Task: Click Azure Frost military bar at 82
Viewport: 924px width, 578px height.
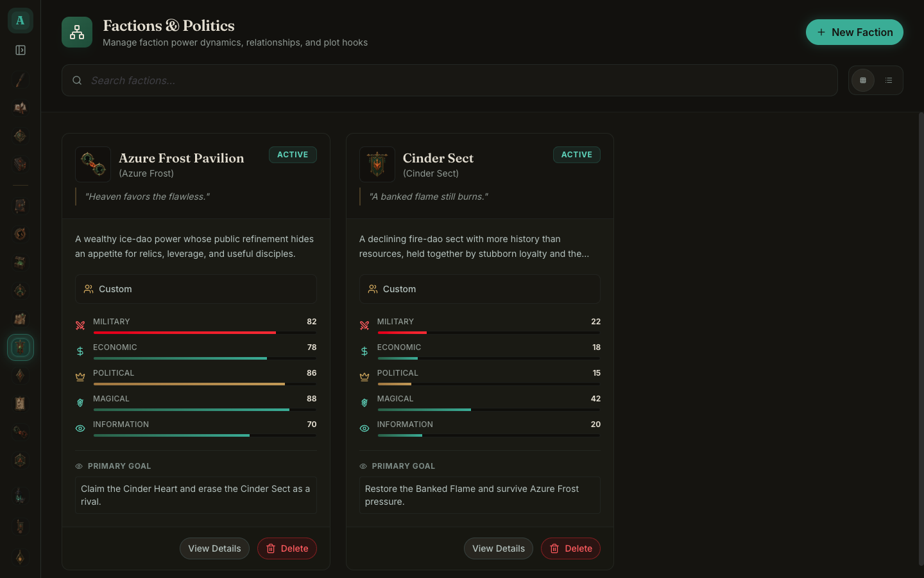Action: (x=205, y=333)
